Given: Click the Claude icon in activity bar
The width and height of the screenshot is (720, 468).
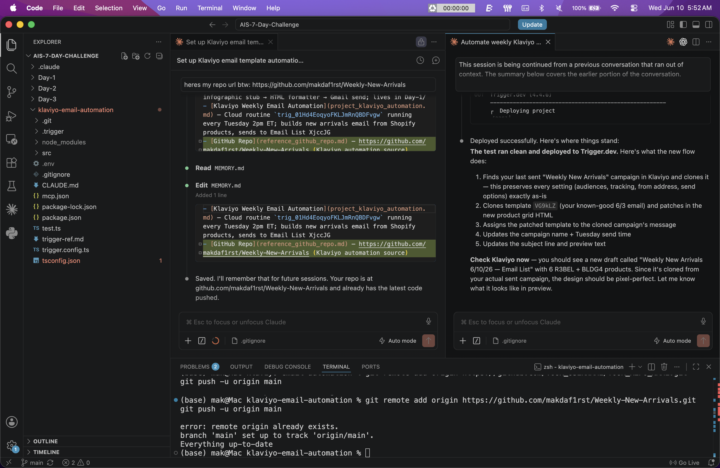Looking at the screenshot, I should 11,209.
